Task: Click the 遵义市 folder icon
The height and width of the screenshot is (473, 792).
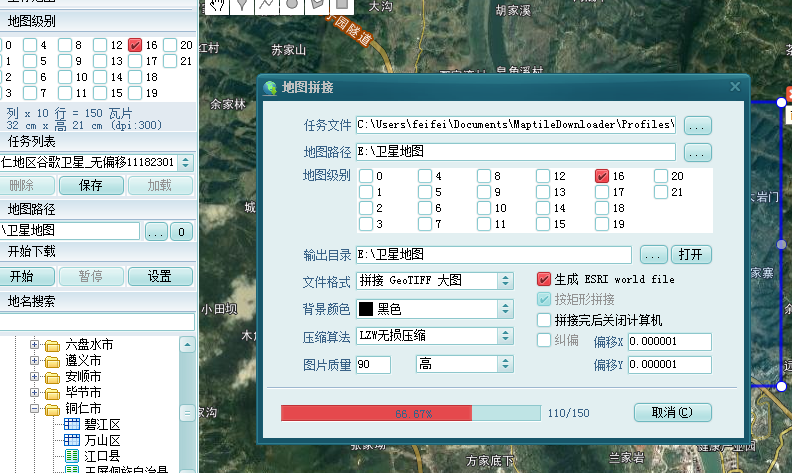Action: click(x=52, y=360)
